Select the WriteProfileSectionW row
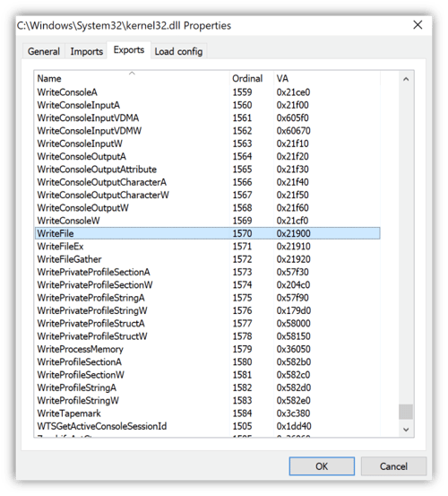Image resolution: width=448 pixels, height=496 pixels. coord(207,375)
